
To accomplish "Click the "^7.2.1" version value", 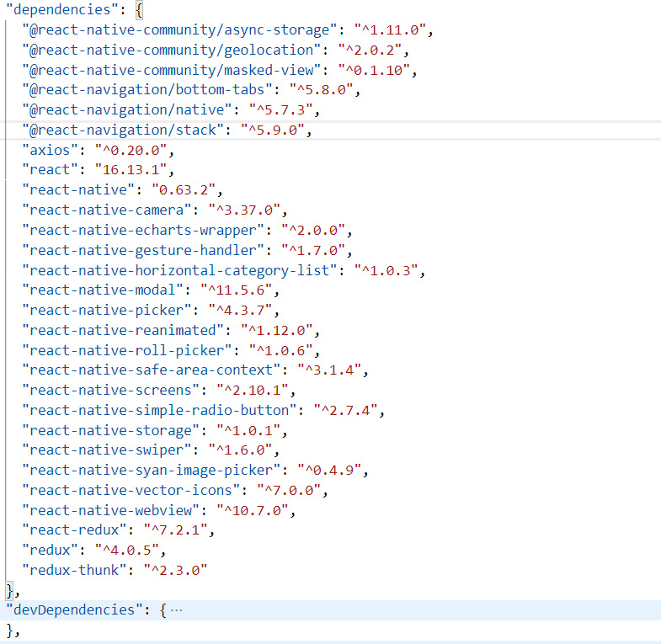I will click(x=176, y=530).
